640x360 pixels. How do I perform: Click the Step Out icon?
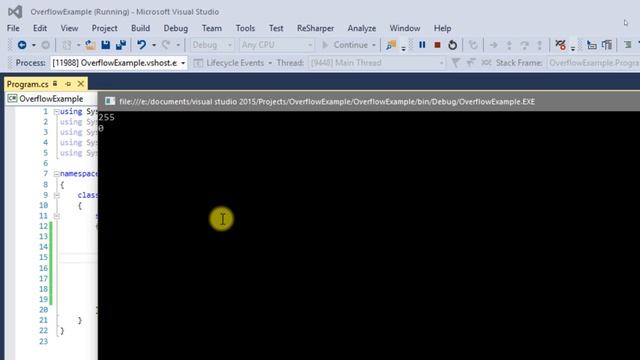tap(540, 45)
